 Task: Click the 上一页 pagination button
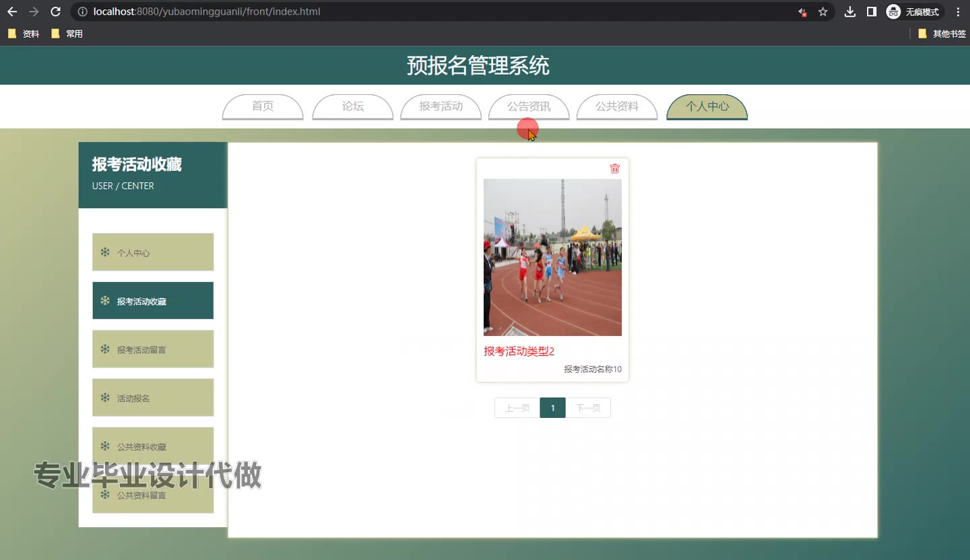coord(517,408)
